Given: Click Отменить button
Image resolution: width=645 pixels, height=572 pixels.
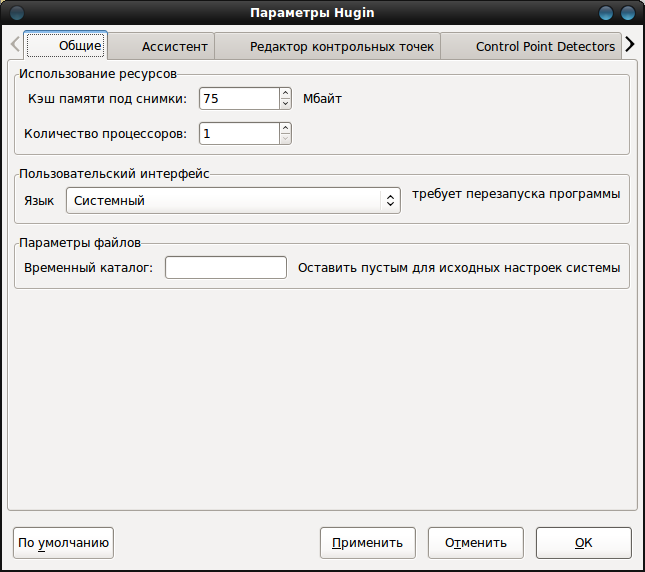Looking at the screenshot, I should coord(476,543).
